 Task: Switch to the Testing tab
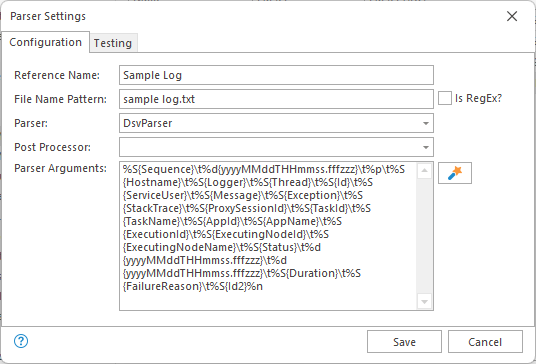click(x=113, y=43)
